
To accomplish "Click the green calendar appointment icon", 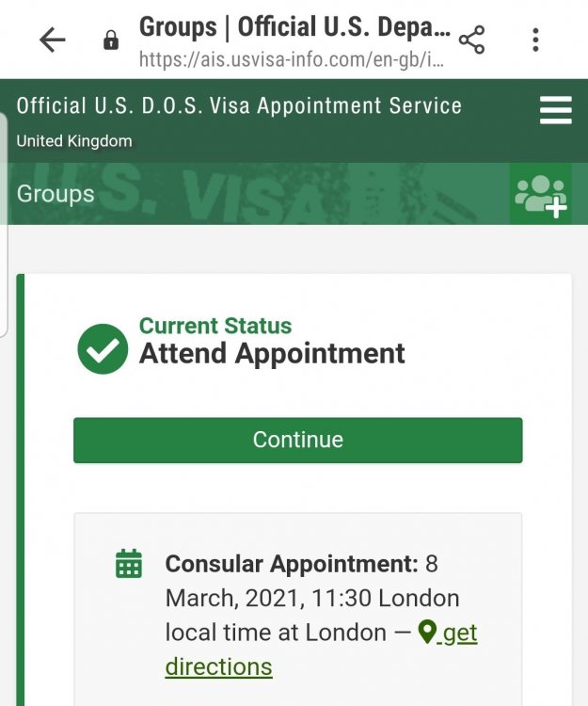I will 128,563.
